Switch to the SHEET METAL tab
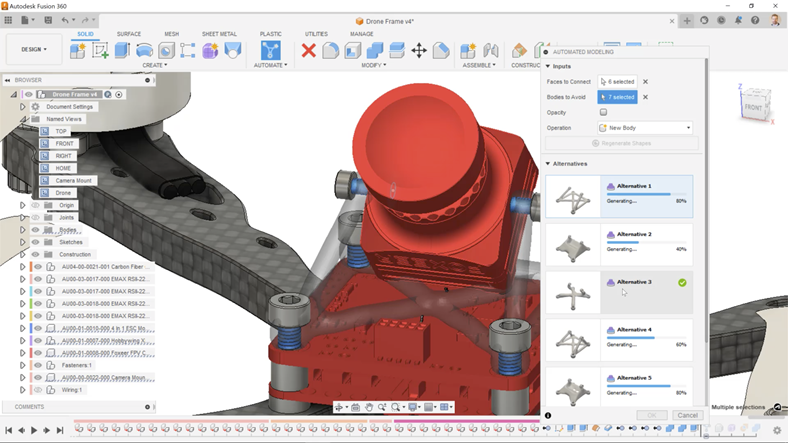Viewport: 788px width, 443px height. click(219, 34)
